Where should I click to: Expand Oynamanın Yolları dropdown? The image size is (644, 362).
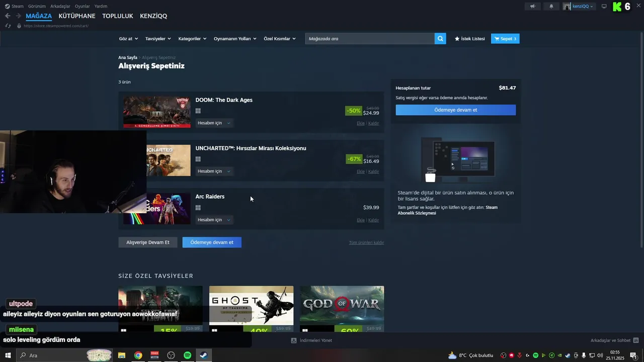[235, 39]
